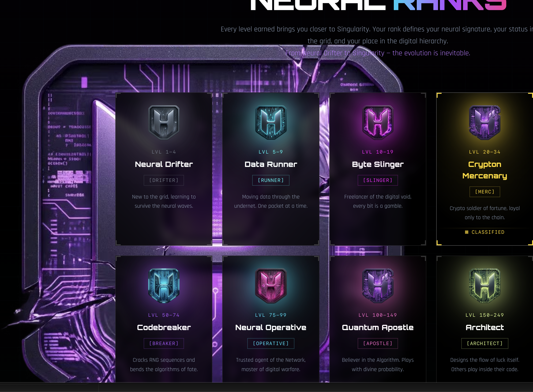This screenshot has width=533, height=392.
Task: Click the Quantum Apostle shield badge
Action: [378, 286]
